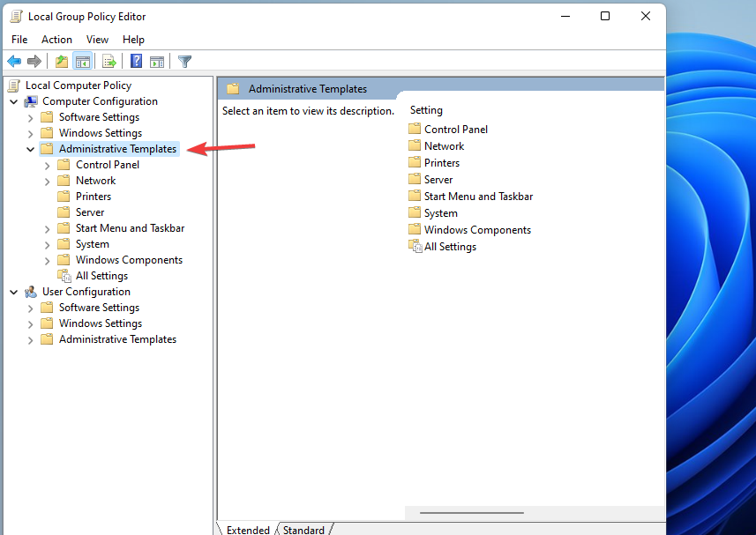Click the horizontal scrollbar in right pane
This screenshot has height=535, width=756.
pos(472,513)
